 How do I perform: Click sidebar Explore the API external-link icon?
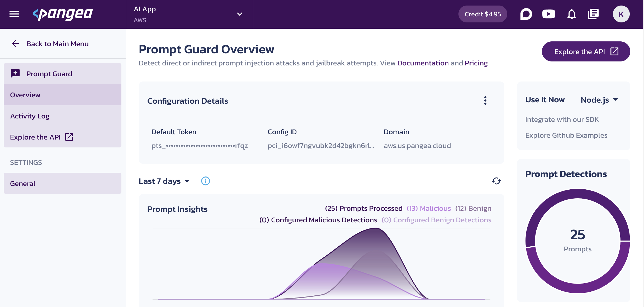(x=69, y=137)
